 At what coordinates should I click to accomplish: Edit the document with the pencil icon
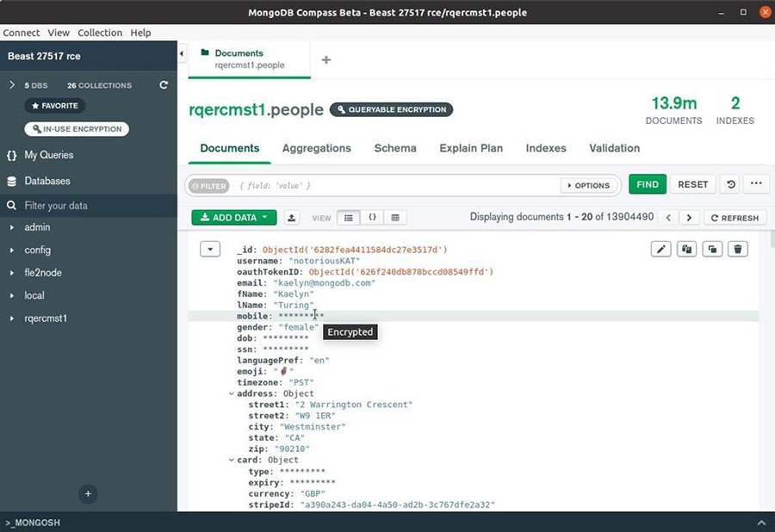660,248
